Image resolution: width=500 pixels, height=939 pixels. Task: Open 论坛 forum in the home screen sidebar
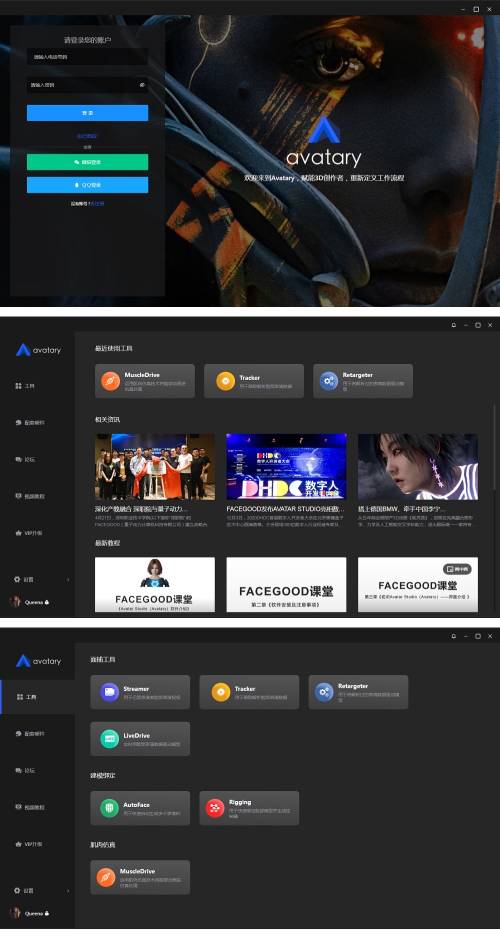pos(25,459)
